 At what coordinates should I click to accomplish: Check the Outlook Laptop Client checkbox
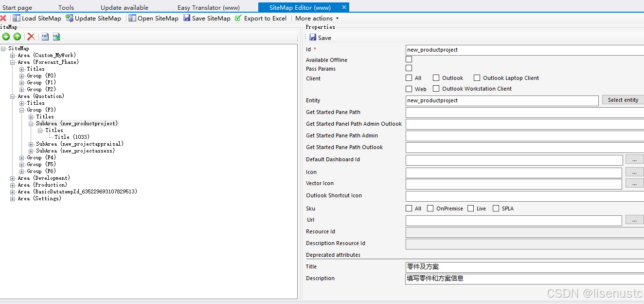coord(477,78)
